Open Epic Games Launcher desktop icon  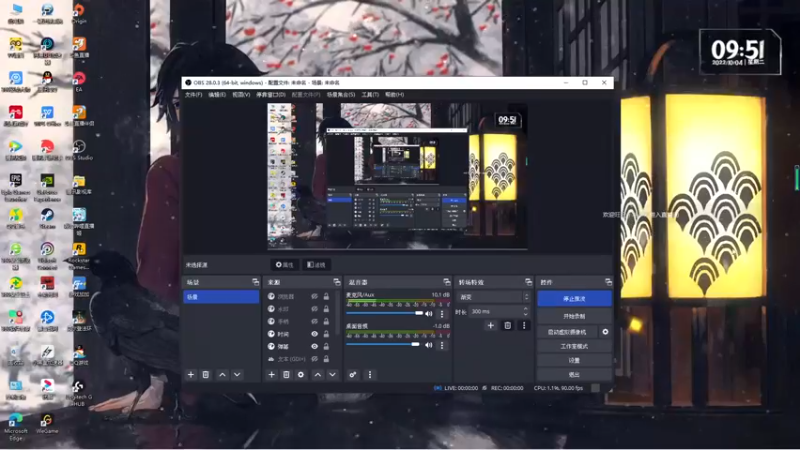tap(16, 187)
